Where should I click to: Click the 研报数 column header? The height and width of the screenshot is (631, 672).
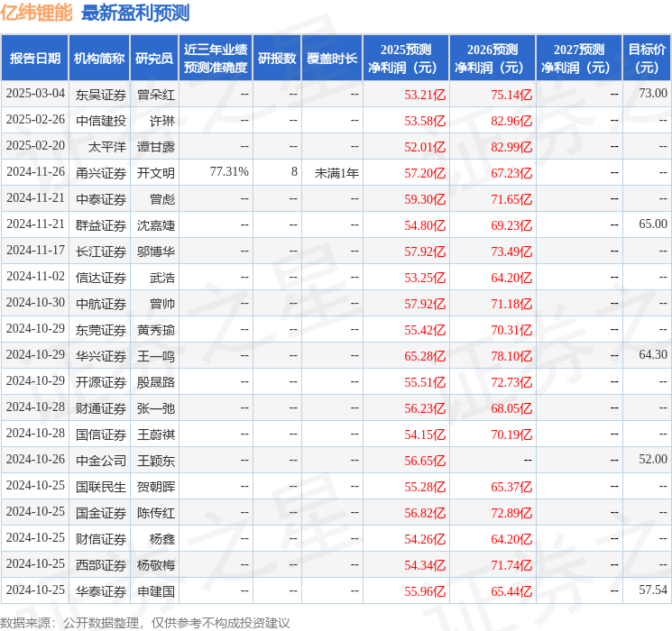pyautogui.click(x=277, y=59)
